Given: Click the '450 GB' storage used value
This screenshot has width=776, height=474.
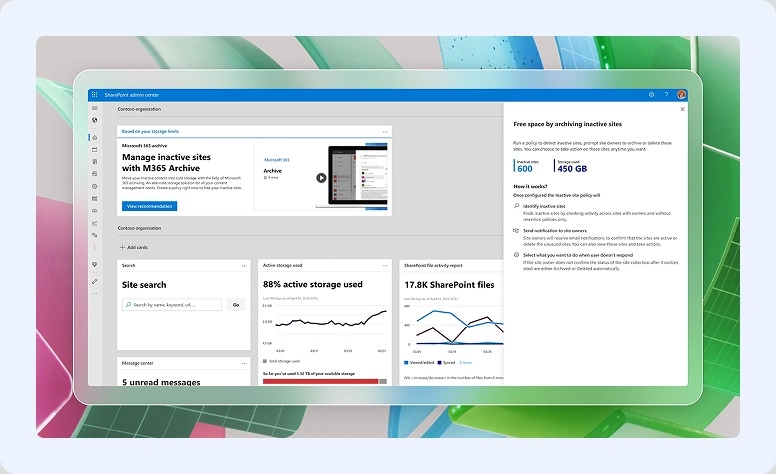Looking at the screenshot, I should (x=572, y=169).
